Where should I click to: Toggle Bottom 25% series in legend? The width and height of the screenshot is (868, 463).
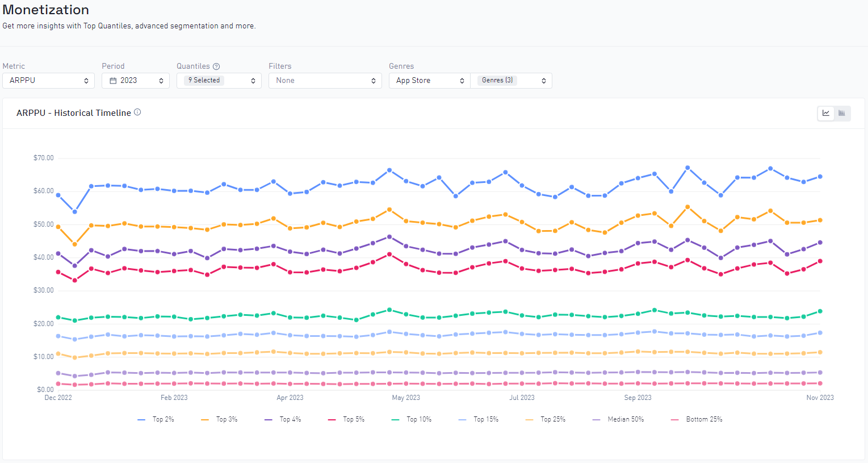(697, 419)
